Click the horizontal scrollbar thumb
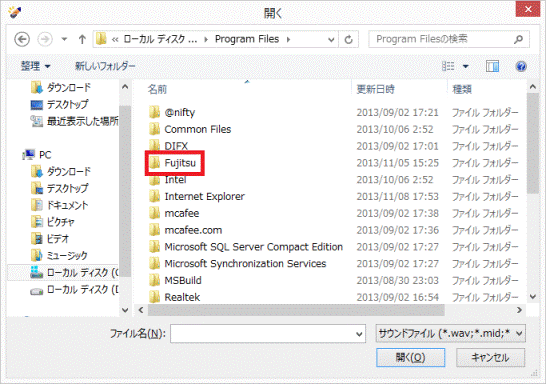 coord(296,310)
